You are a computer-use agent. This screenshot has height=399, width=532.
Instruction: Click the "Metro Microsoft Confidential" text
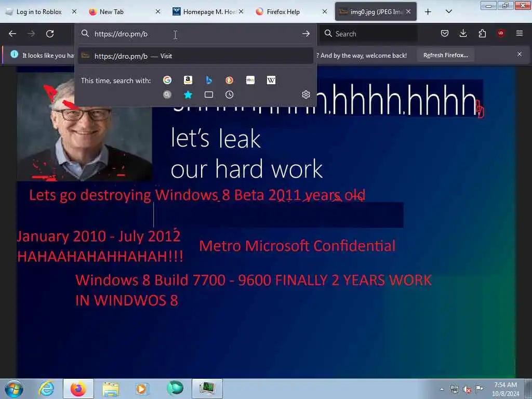pos(297,246)
